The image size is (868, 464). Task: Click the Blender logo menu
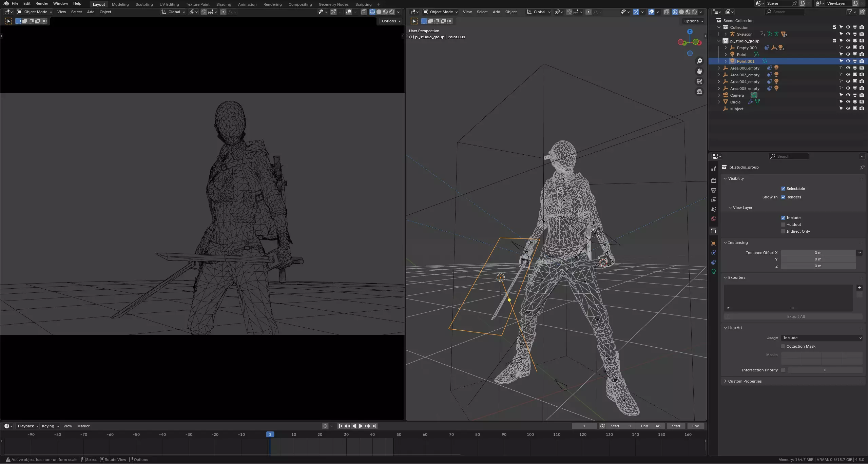click(x=6, y=3)
